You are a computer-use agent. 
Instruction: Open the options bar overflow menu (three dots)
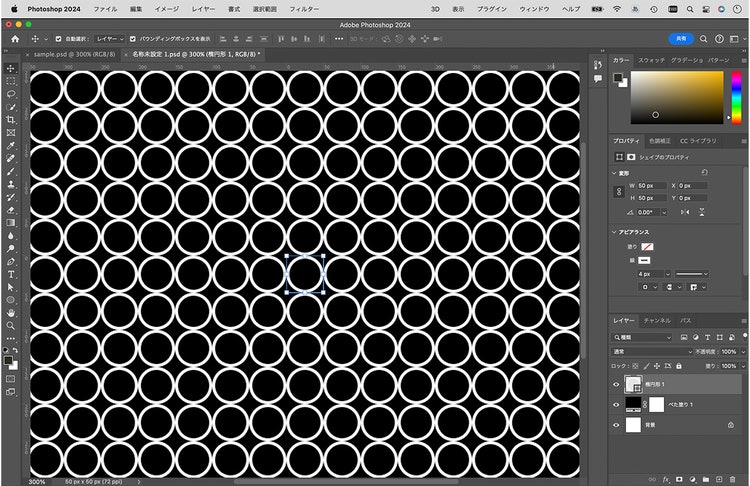tap(339, 39)
